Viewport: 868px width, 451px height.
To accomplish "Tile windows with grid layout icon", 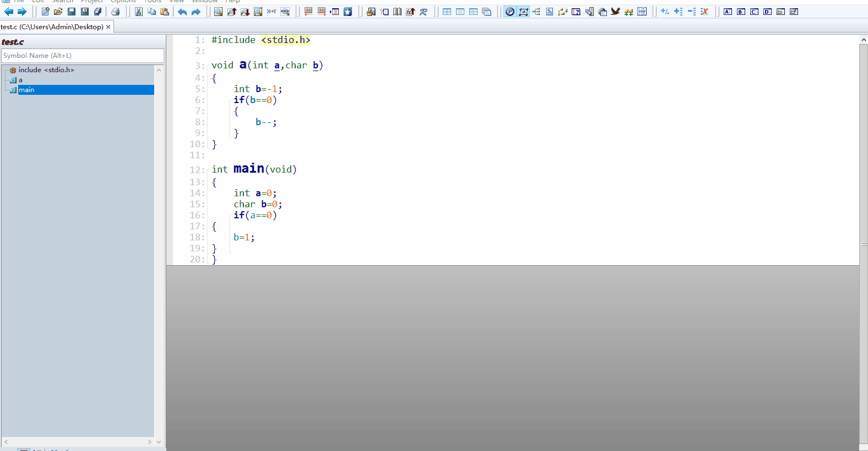I will pos(447,12).
